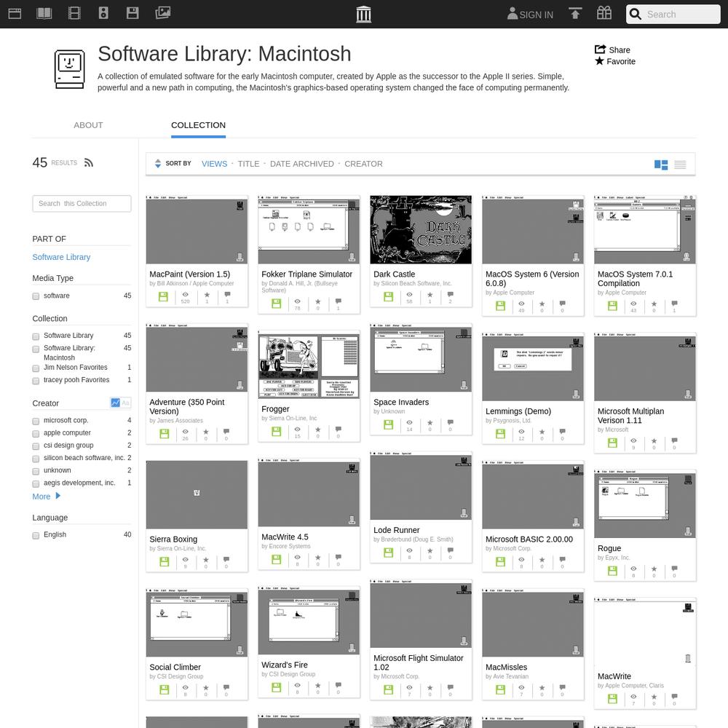Click the floppy icon under MacWrite 4.5
Image resolution: width=728 pixels, height=728 pixels.
click(276, 559)
